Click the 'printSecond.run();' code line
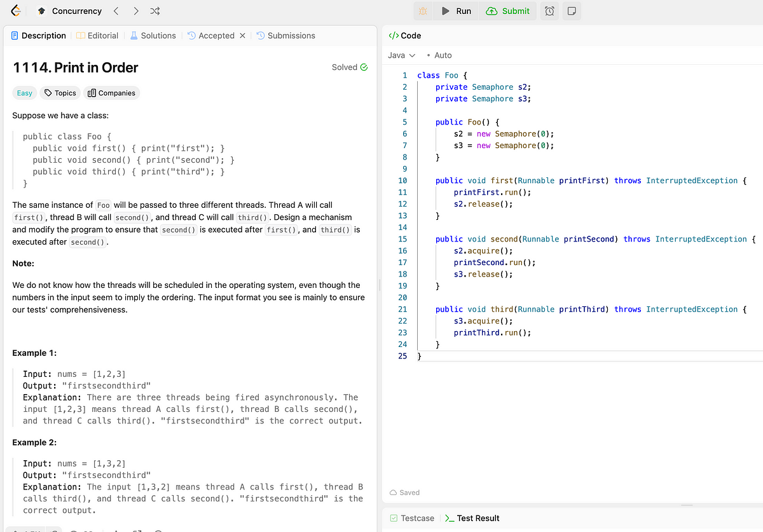 [495, 263]
